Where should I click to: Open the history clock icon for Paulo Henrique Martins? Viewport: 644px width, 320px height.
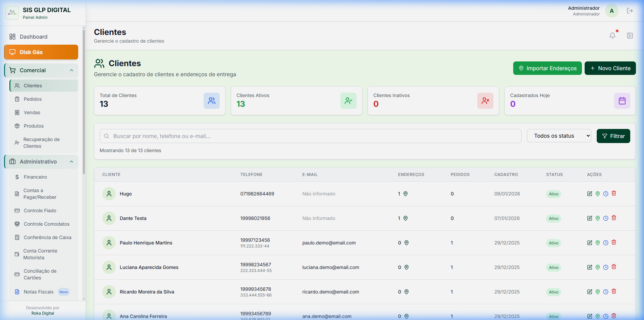605,243
